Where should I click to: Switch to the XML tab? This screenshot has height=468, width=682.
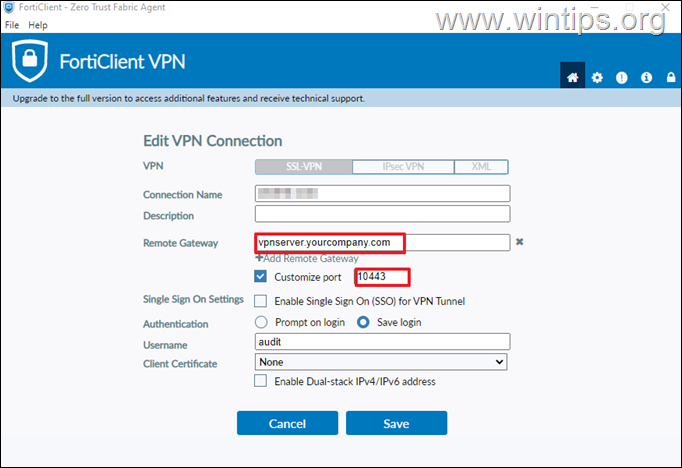pyautogui.click(x=481, y=167)
